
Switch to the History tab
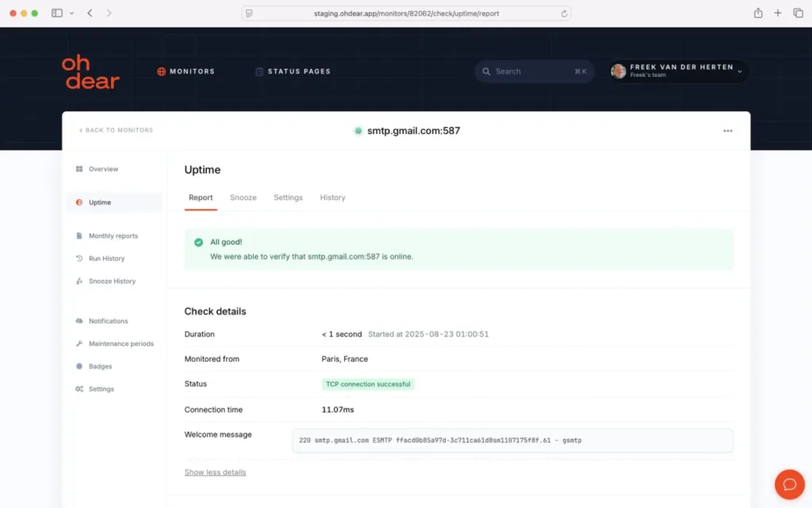point(332,198)
